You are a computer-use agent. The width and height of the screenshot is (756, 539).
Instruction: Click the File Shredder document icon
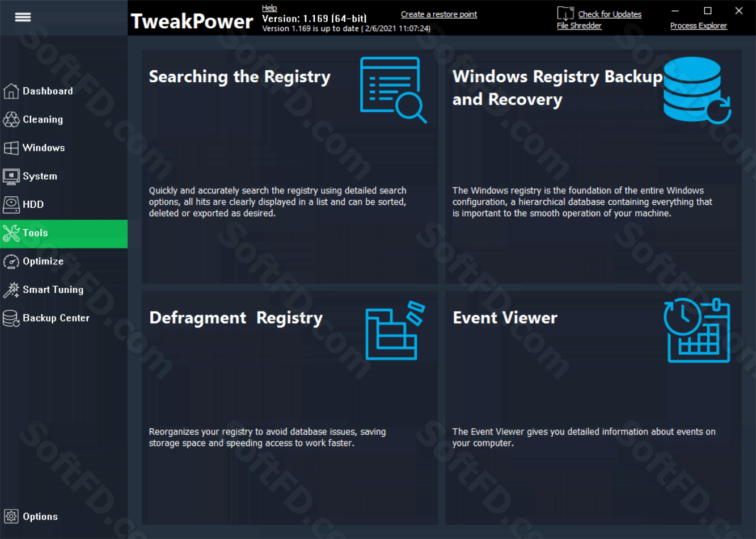click(x=565, y=14)
